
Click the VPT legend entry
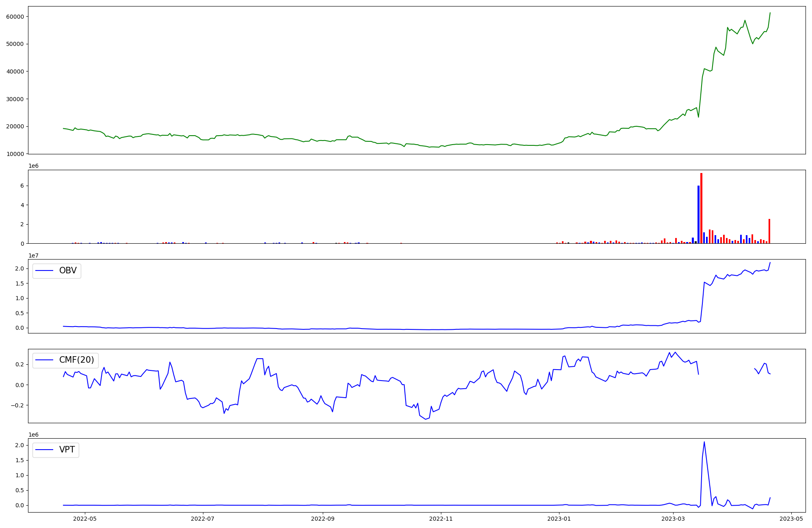(x=67, y=450)
